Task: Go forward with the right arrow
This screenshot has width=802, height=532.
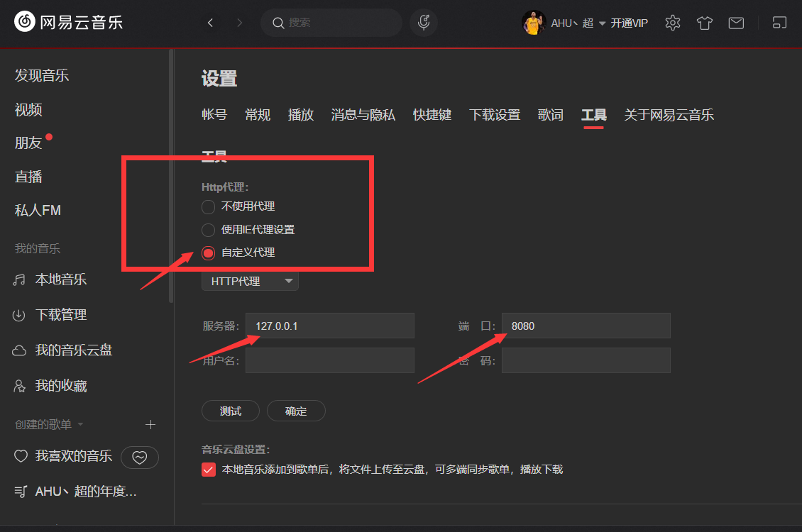Action: 239,23
